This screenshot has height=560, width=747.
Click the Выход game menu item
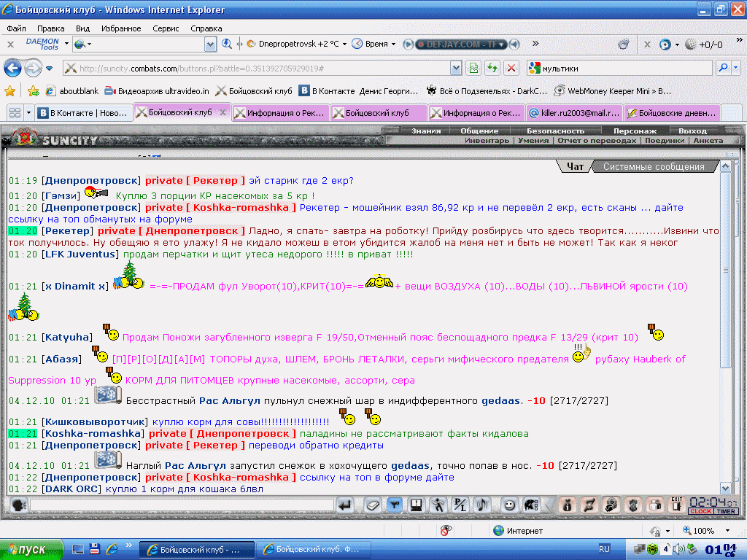(692, 131)
